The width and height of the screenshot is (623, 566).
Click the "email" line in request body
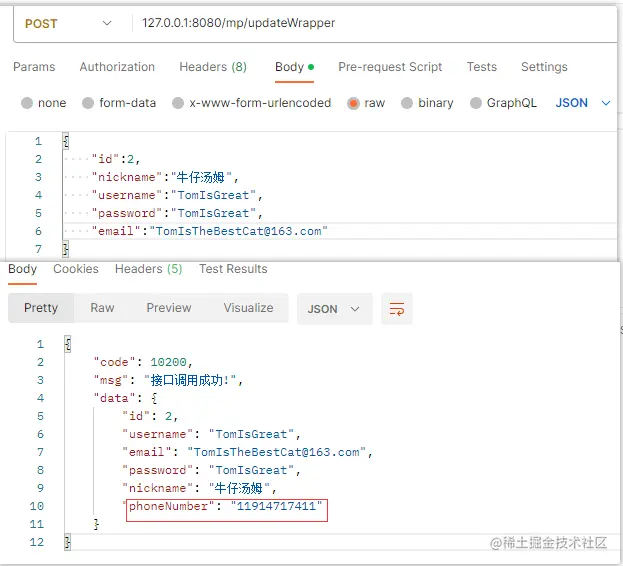pyautogui.click(x=209, y=231)
